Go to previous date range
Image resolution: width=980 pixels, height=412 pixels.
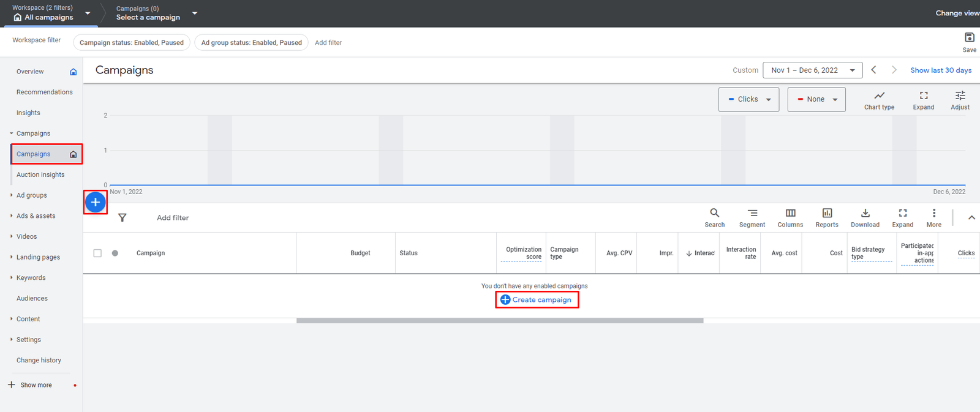874,70
